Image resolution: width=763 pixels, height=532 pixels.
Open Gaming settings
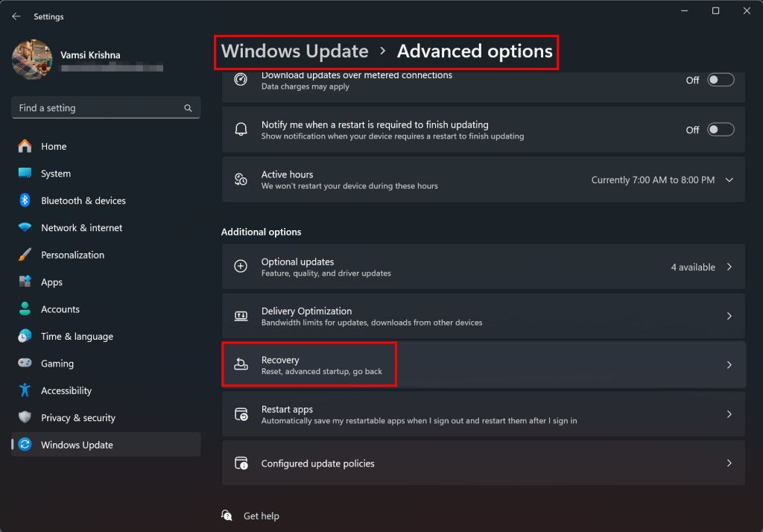click(x=106, y=363)
